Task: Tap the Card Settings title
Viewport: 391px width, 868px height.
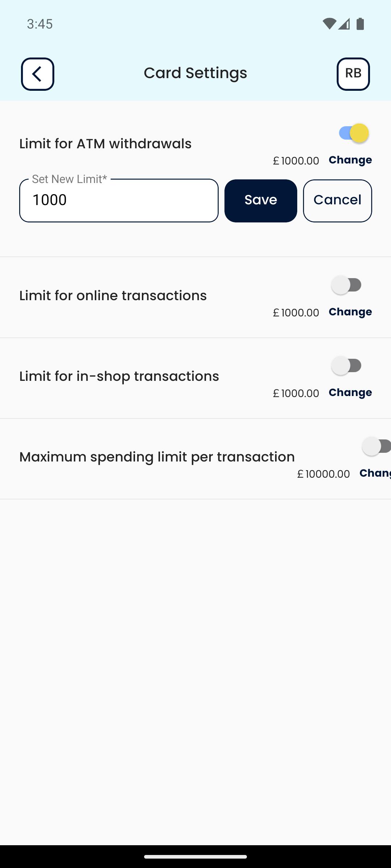Action: pyautogui.click(x=195, y=73)
